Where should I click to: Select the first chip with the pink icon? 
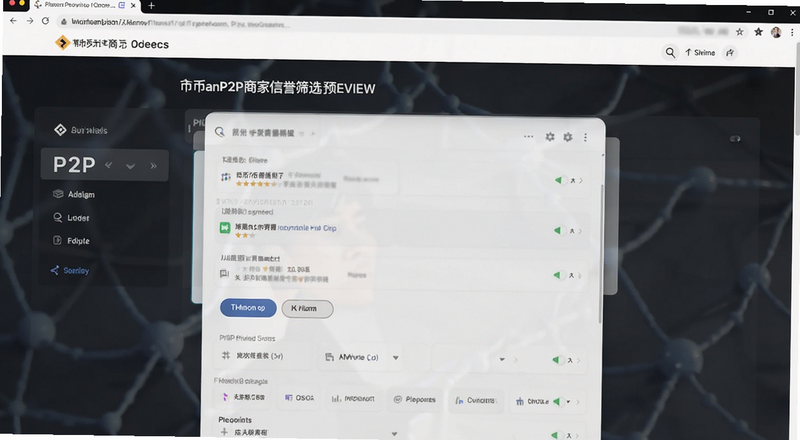[x=243, y=397]
